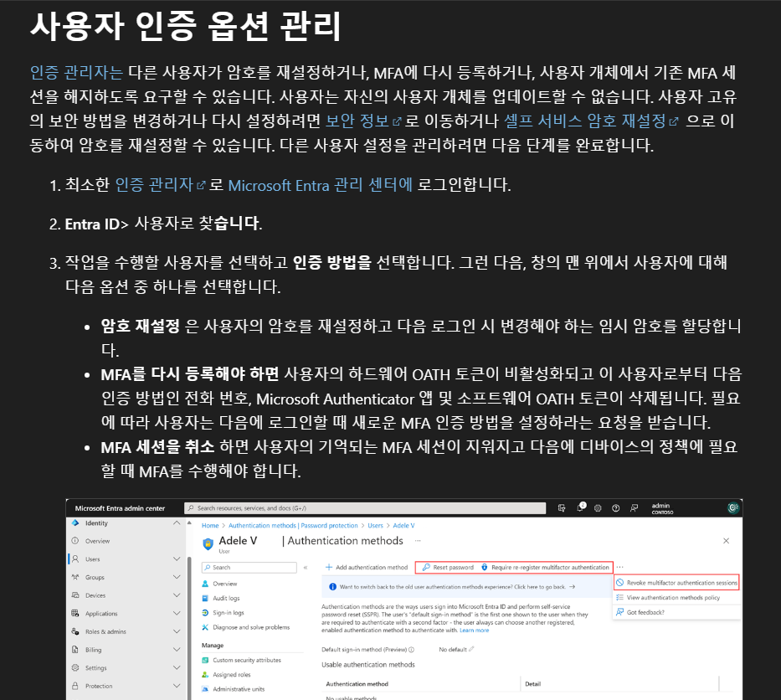Expand the Groups chevron in sidebar
Image resolution: width=781 pixels, height=700 pixels.
pos(177,577)
